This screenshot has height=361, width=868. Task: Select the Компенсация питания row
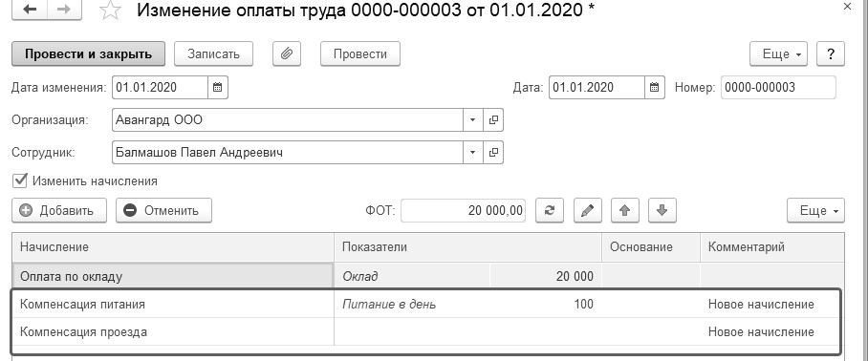(x=425, y=304)
